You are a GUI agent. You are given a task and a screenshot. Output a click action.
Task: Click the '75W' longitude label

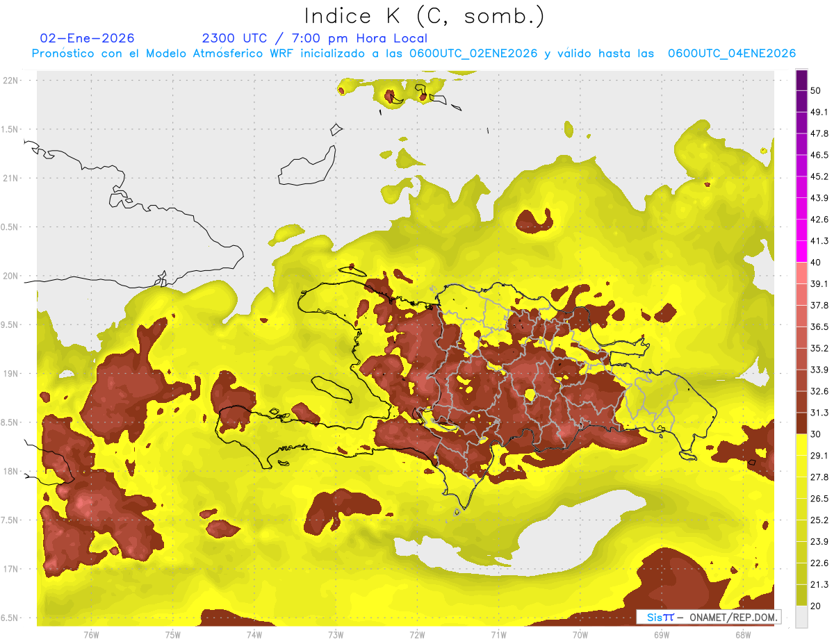172,634
